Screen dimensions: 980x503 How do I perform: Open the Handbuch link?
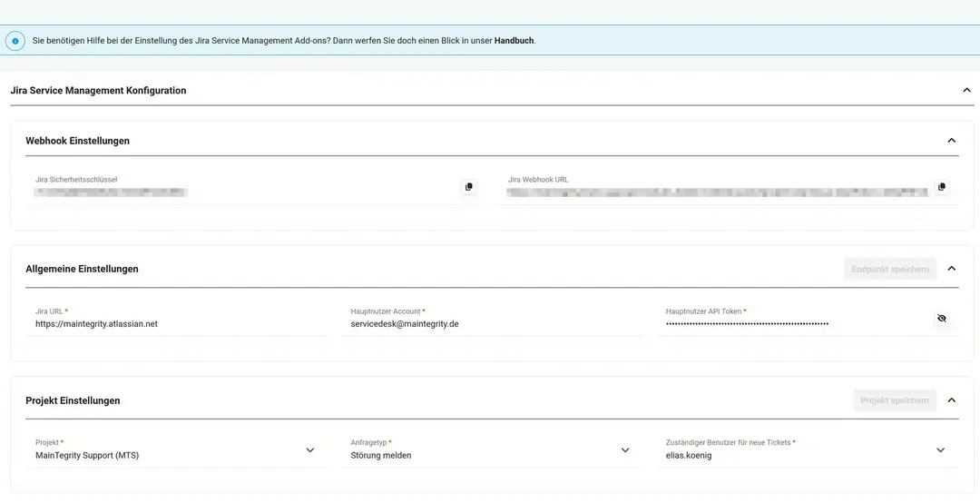point(514,41)
